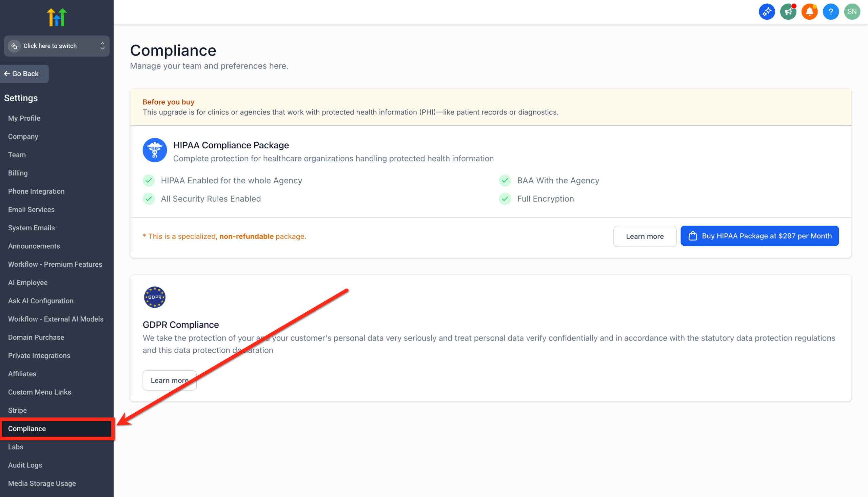Screen dimensions: 868x497
Task: Click the HIPAA caduceus badge icon
Action: [x=154, y=150]
